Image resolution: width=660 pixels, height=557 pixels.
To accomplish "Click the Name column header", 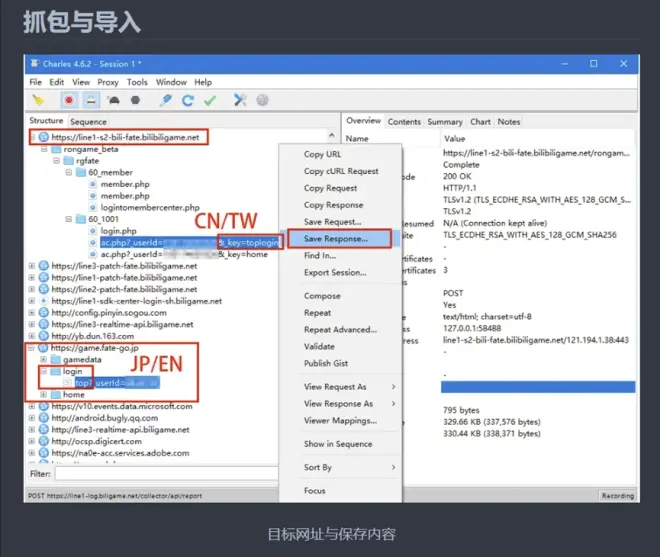I will pyautogui.click(x=357, y=139).
